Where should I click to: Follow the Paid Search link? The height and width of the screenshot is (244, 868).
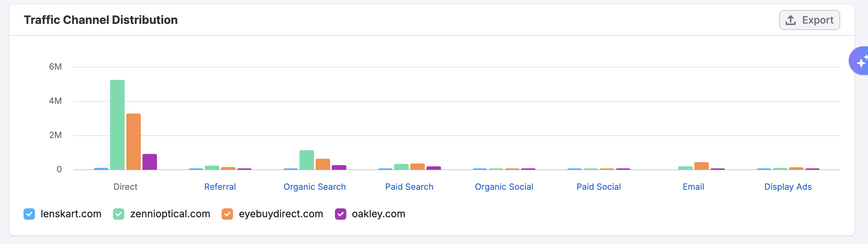click(x=409, y=187)
